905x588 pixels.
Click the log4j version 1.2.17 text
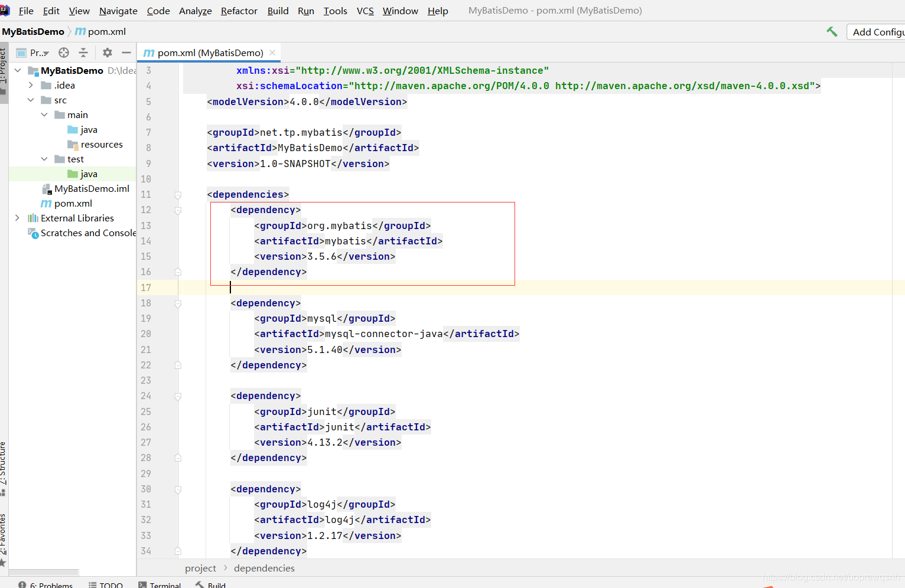[325, 535]
